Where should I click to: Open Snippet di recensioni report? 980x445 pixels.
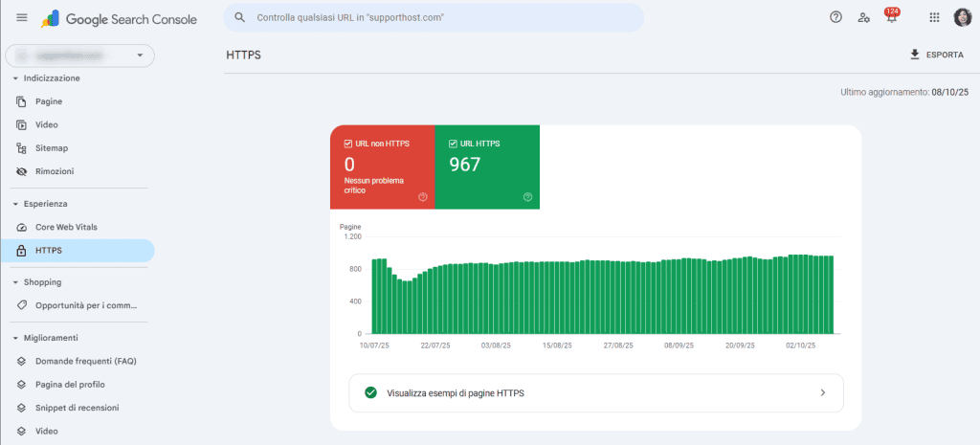(78, 408)
